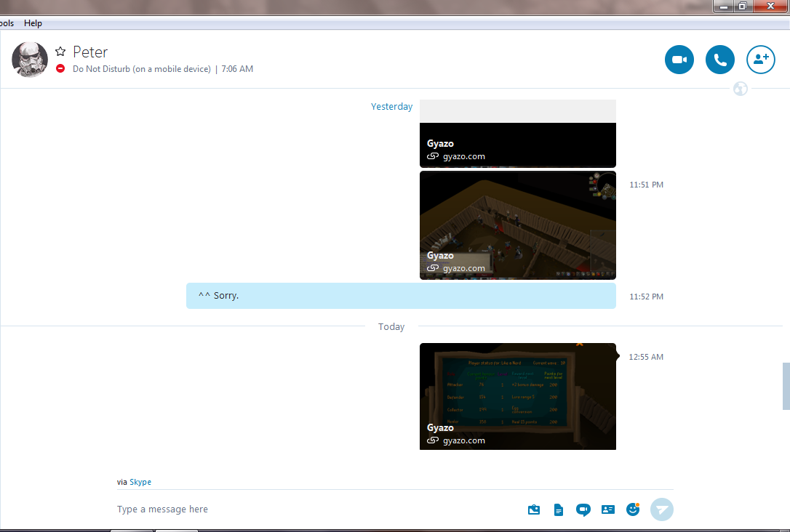Close the Skype window
Viewport: 790px width, 532px height.
click(x=770, y=6)
